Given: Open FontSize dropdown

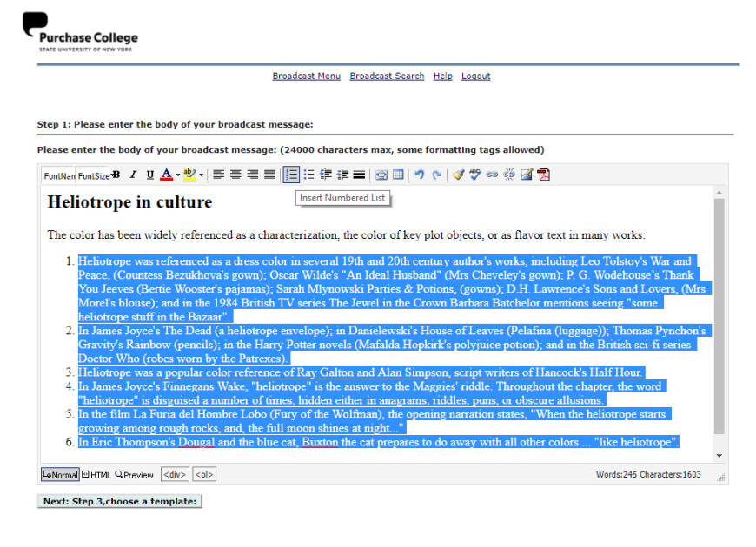Looking at the screenshot, I should click(x=94, y=176).
